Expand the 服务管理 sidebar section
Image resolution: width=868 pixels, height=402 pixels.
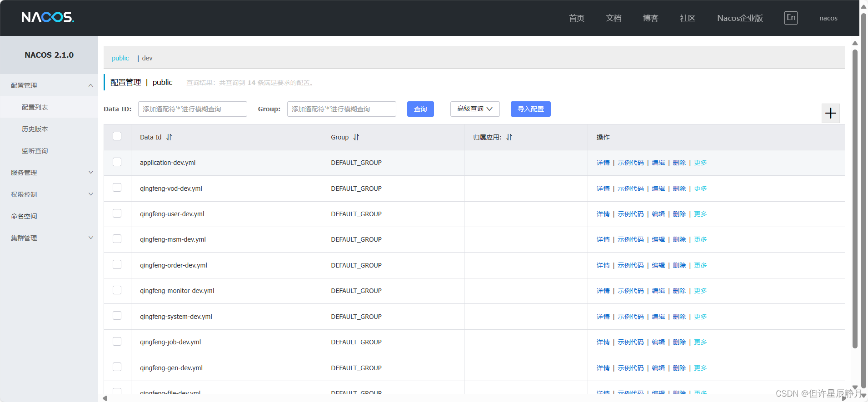[x=49, y=173]
